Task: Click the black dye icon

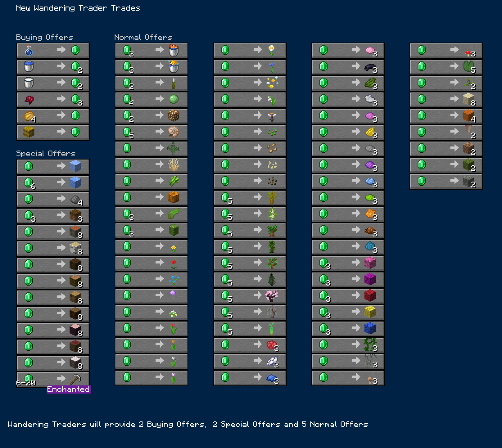Action: coord(370,67)
